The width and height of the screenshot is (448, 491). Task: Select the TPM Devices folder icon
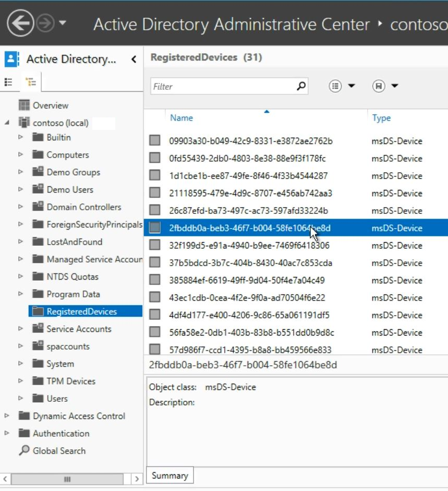[38, 381]
